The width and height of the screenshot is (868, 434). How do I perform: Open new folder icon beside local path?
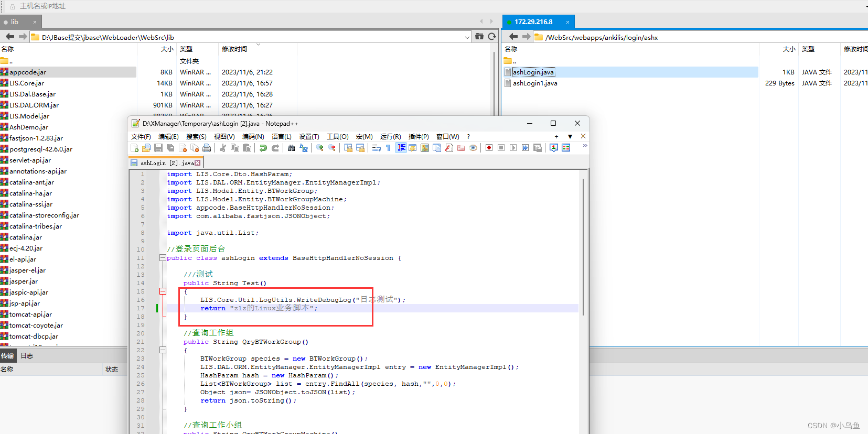(479, 37)
